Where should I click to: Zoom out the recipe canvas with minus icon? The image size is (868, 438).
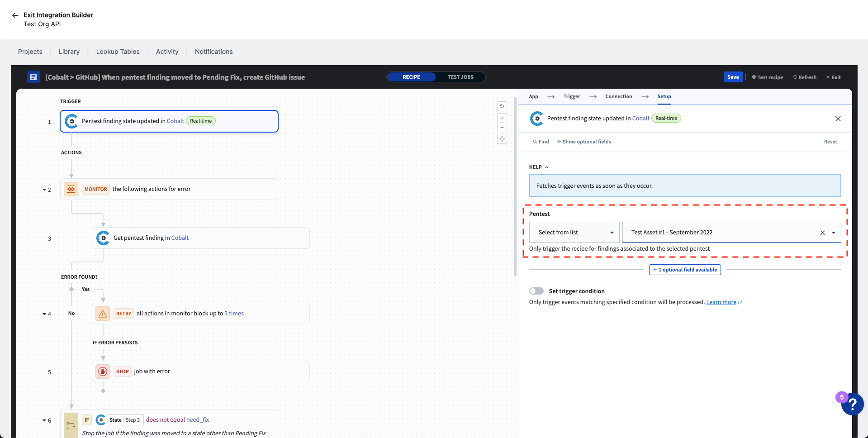point(502,127)
